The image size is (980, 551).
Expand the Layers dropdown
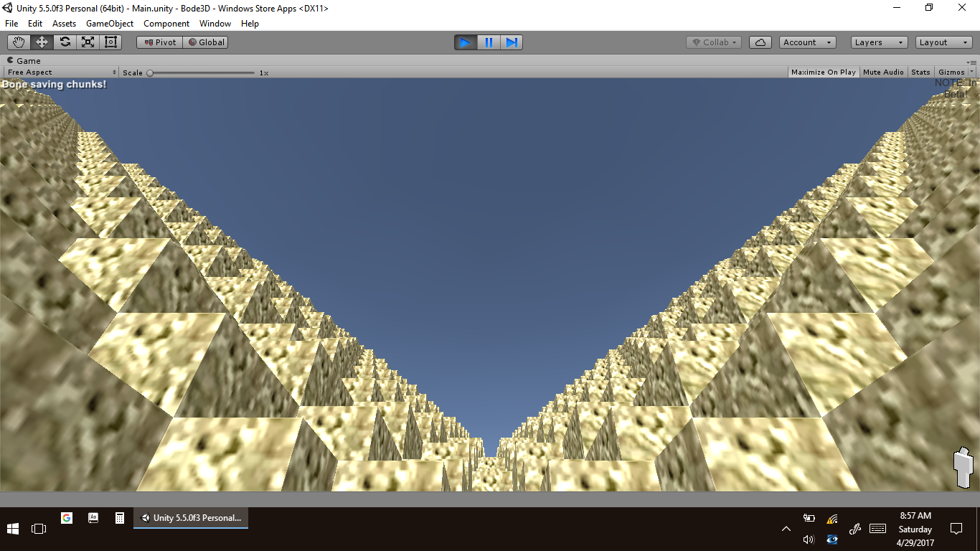click(x=879, y=42)
